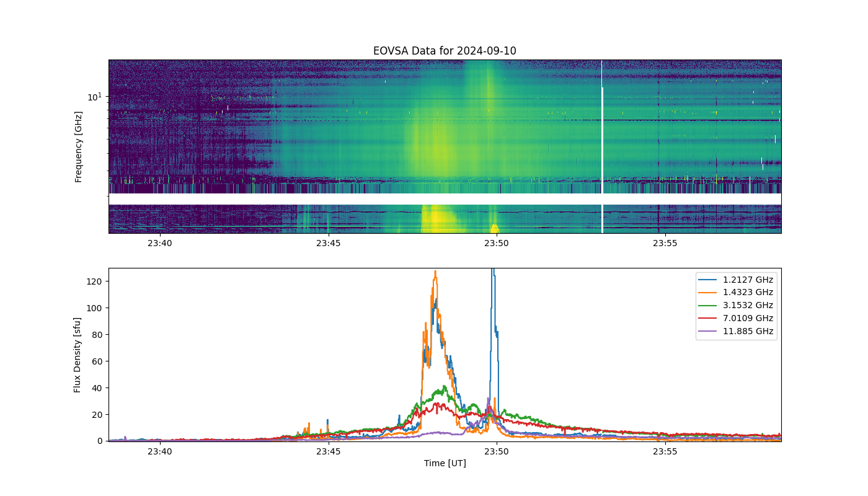
Task: Click the plot title "EOVSA Data for 2024-09-10"
Action: point(445,51)
